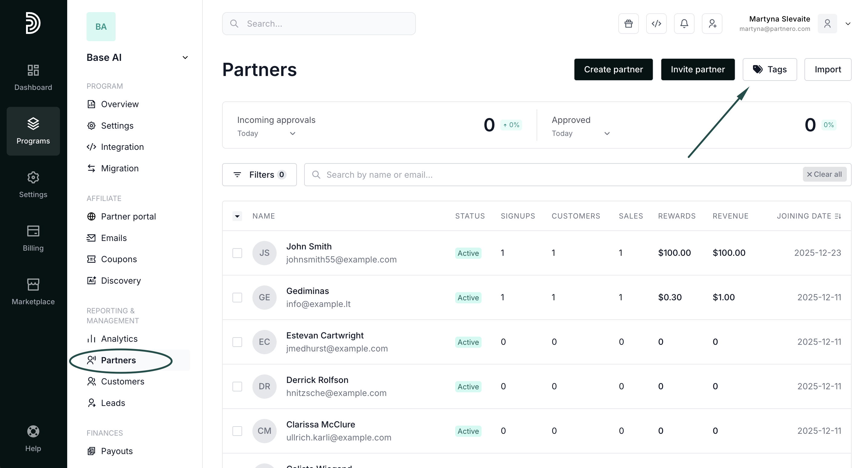
Task: Select John Smith's row checkbox
Action: (x=237, y=253)
